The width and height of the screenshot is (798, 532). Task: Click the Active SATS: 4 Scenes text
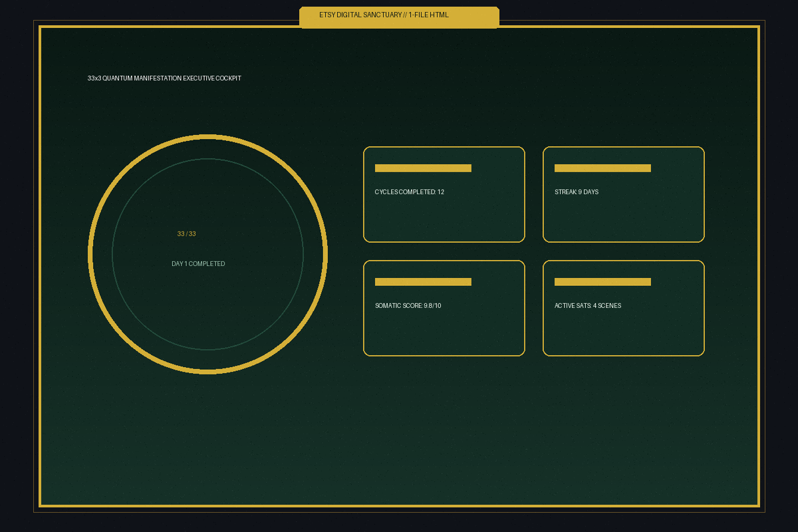(x=588, y=306)
